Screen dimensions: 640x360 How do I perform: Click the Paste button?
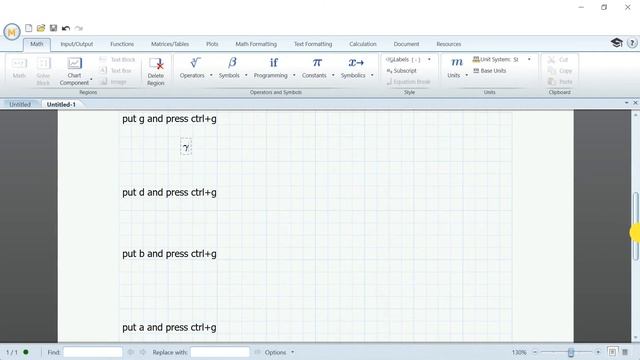coord(560,82)
